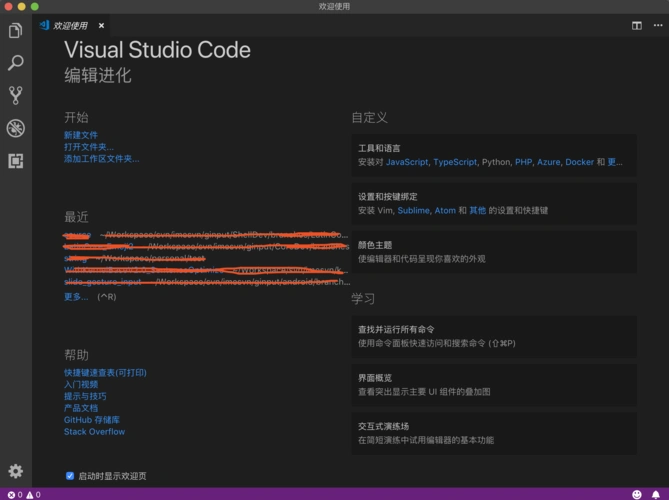This screenshot has height=500, width=669.
Task: Click the 更多... recent items link
Action: point(76,297)
